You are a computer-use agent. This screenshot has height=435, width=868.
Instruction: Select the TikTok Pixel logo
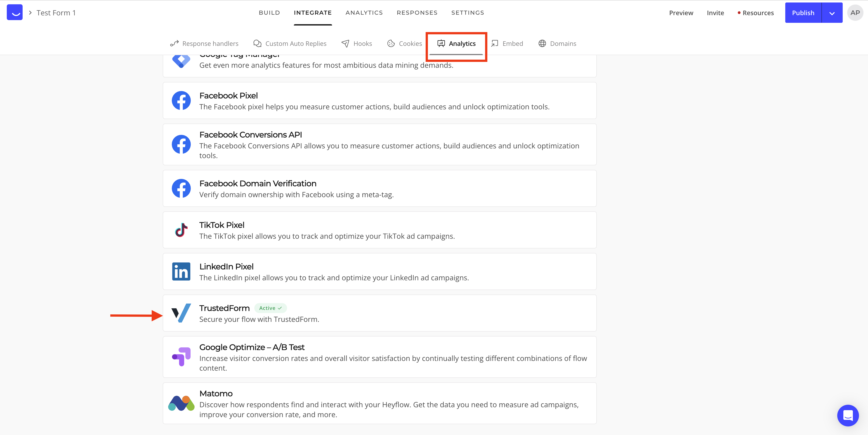[x=181, y=230]
